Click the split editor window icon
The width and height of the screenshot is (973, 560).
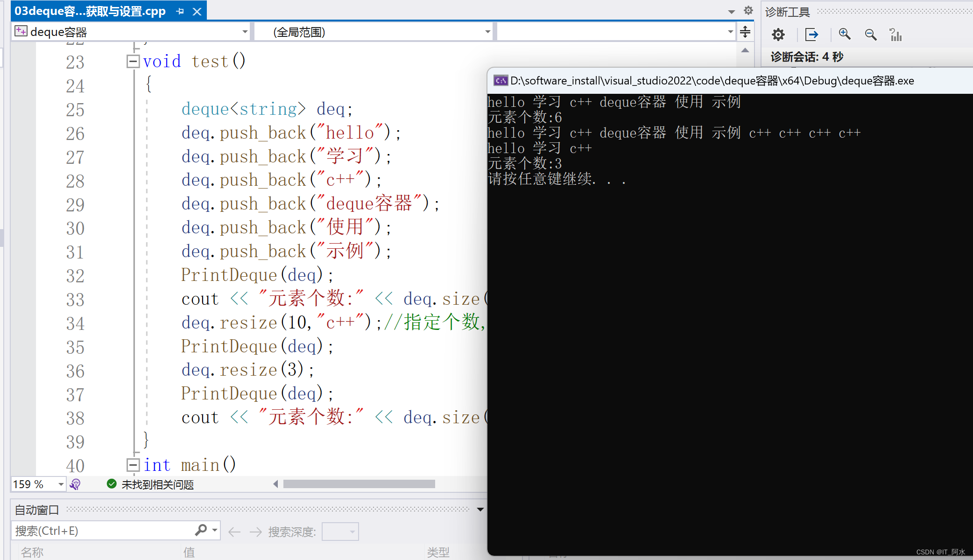745,32
